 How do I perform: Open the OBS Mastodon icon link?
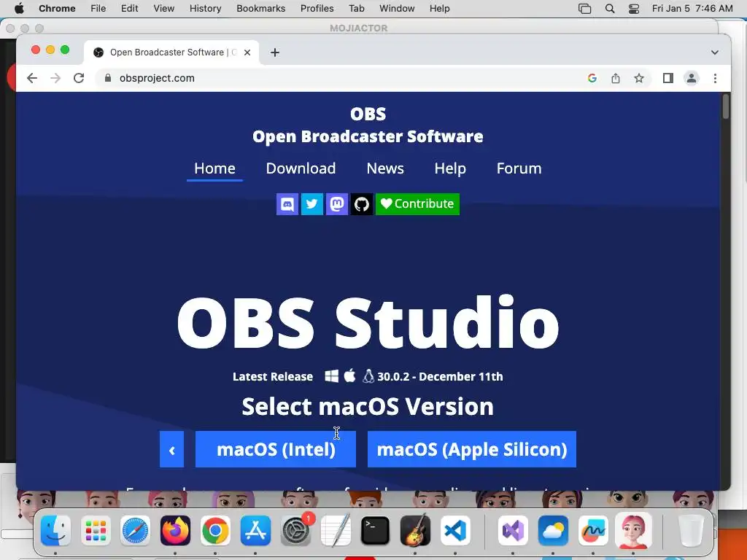coord(337,204)
